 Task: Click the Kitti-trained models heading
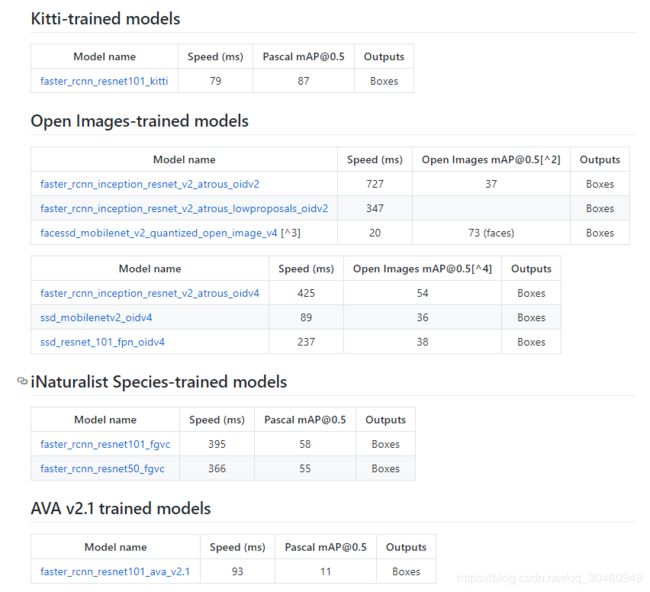click(x=106, y=19)
